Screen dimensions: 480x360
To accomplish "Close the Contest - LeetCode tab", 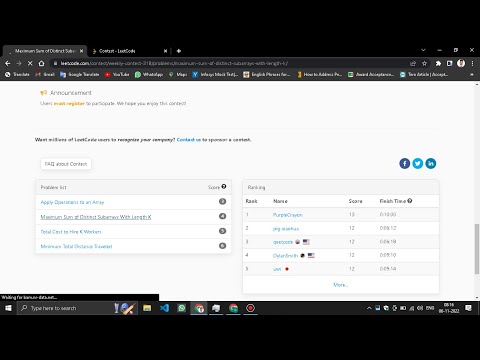I will [165, 51].
